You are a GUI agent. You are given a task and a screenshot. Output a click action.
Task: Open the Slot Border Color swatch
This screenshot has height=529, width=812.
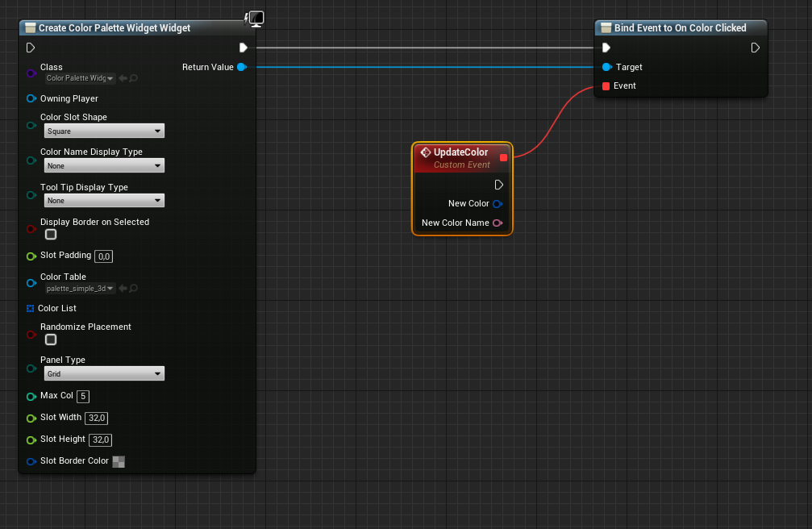[x=119, y=461]
